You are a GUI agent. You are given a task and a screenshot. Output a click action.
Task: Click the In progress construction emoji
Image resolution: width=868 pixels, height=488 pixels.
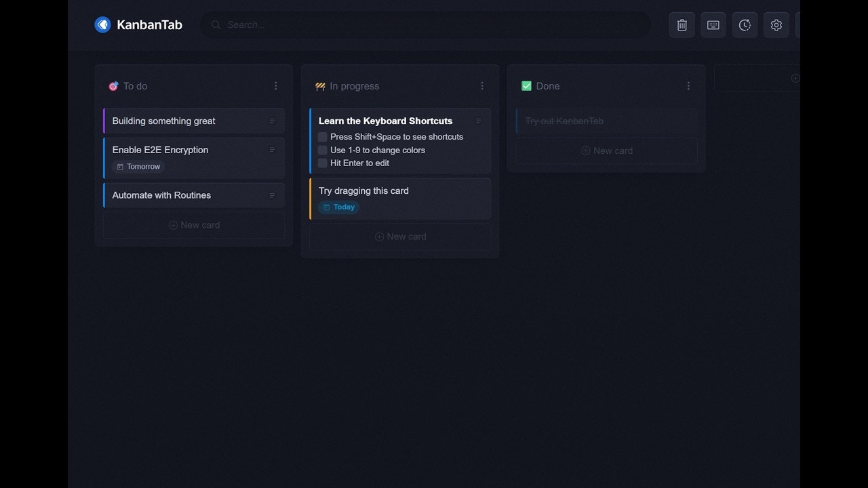[x=320, y=86]
